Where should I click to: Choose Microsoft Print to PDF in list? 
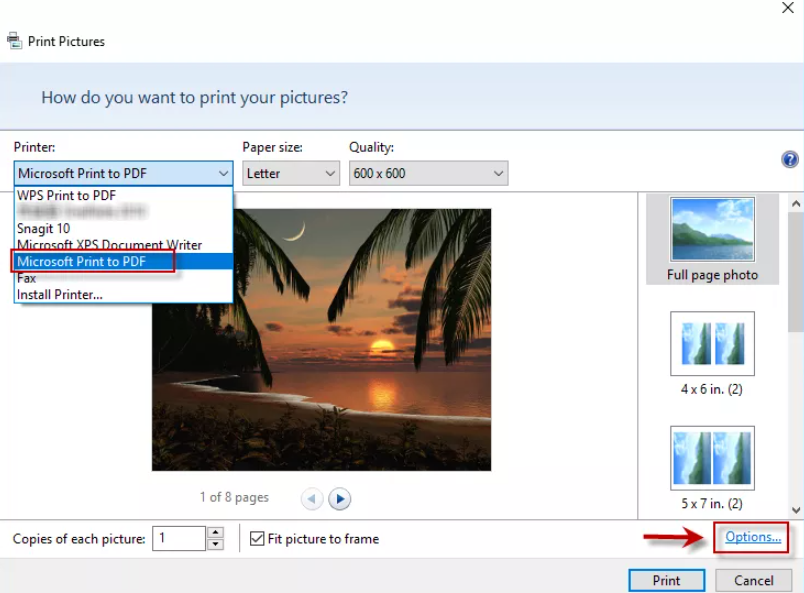(x=82, y=261)
